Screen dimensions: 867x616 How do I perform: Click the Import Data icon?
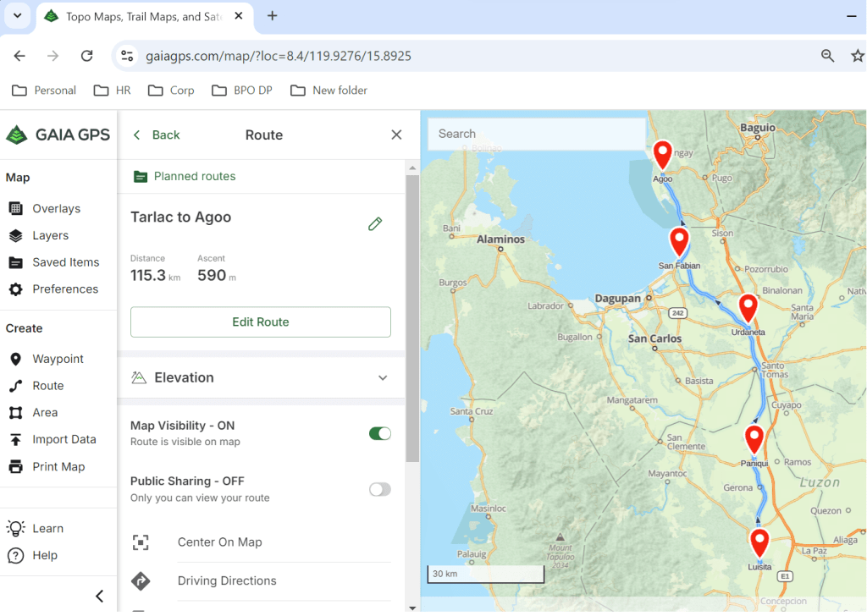pos(15,440)
